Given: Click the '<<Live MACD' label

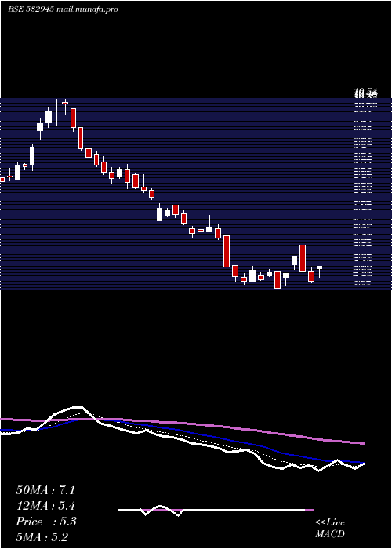Looking at the screenshot, I should click(330, 529).
